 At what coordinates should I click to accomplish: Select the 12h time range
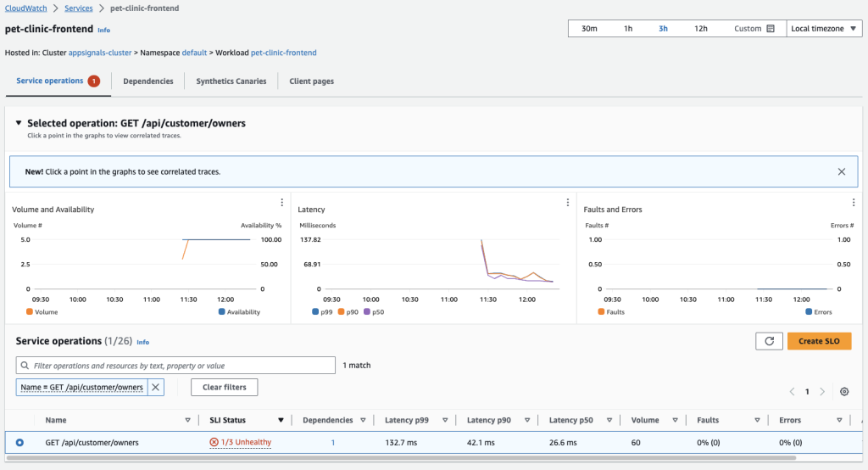pyautogui.click(x=701, y=28)
